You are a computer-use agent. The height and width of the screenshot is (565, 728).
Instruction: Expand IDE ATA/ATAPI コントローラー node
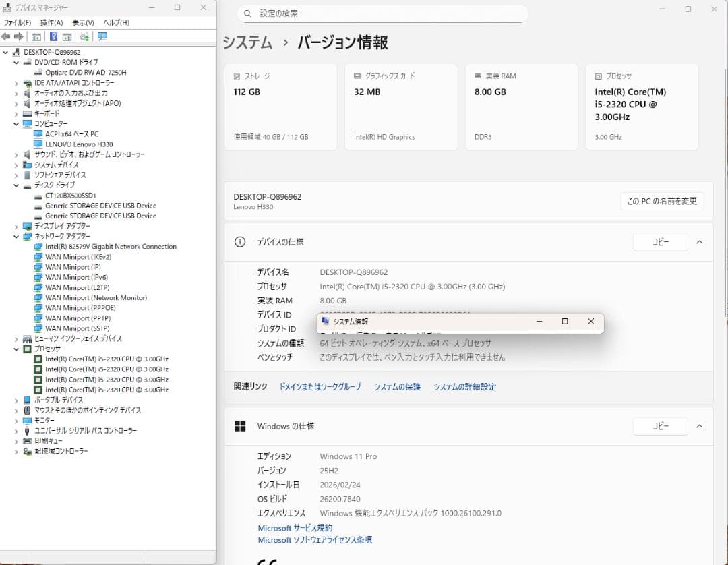pos(16,83)
